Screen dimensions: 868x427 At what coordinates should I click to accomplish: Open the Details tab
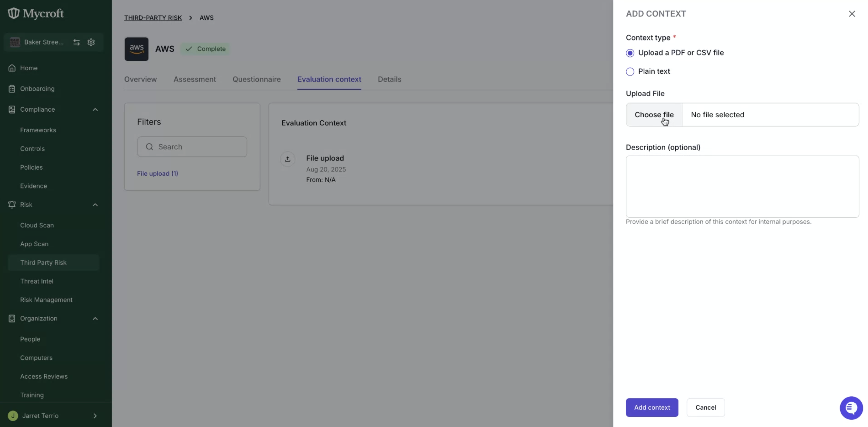(389, 79)
